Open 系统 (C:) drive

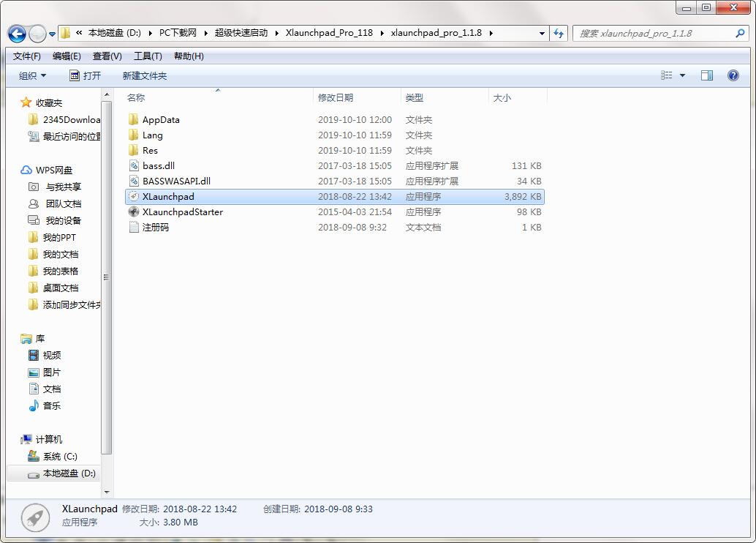click(53, 456)
